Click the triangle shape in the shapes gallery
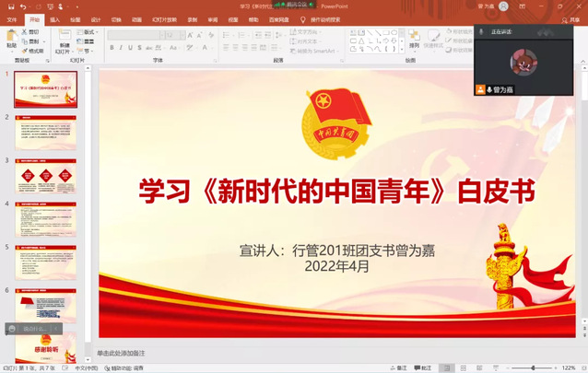The height and width of the screenshot is (373, 588). point(361,41)
